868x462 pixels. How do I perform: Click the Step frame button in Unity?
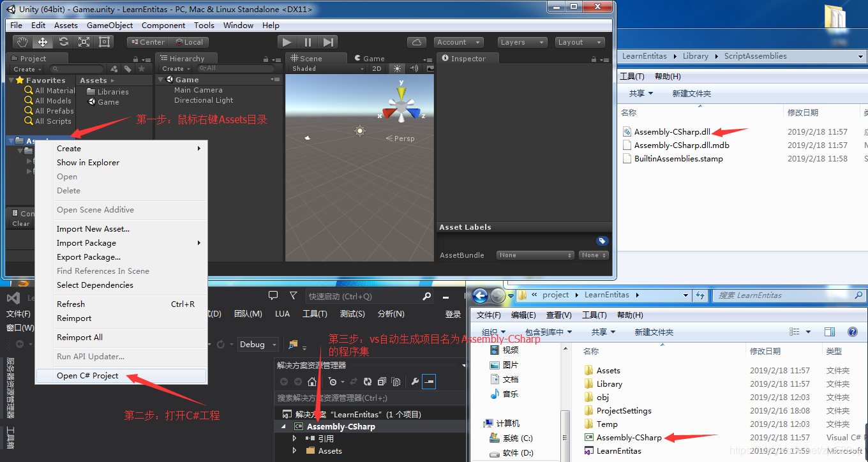tap(328, 42)
